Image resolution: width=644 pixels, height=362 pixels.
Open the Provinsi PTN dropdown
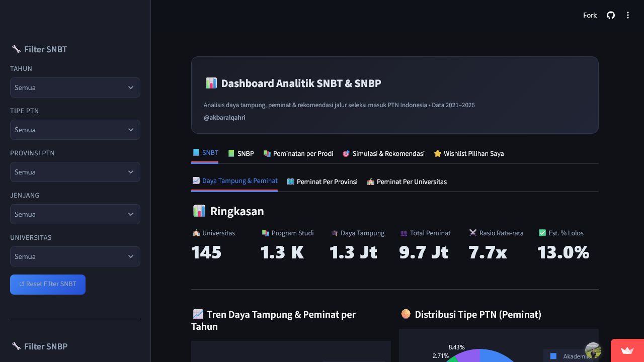pos(75,172)
